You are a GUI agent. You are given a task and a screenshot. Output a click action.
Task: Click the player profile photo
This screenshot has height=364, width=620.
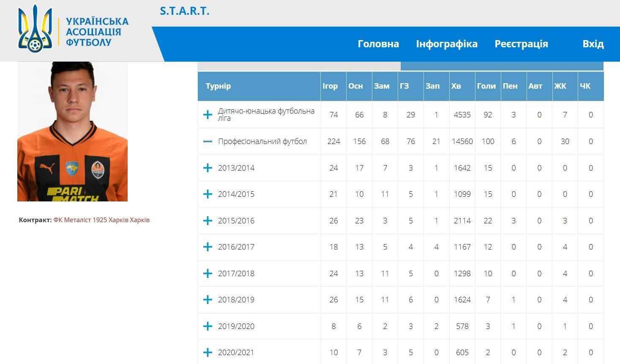tap(72, 131)
